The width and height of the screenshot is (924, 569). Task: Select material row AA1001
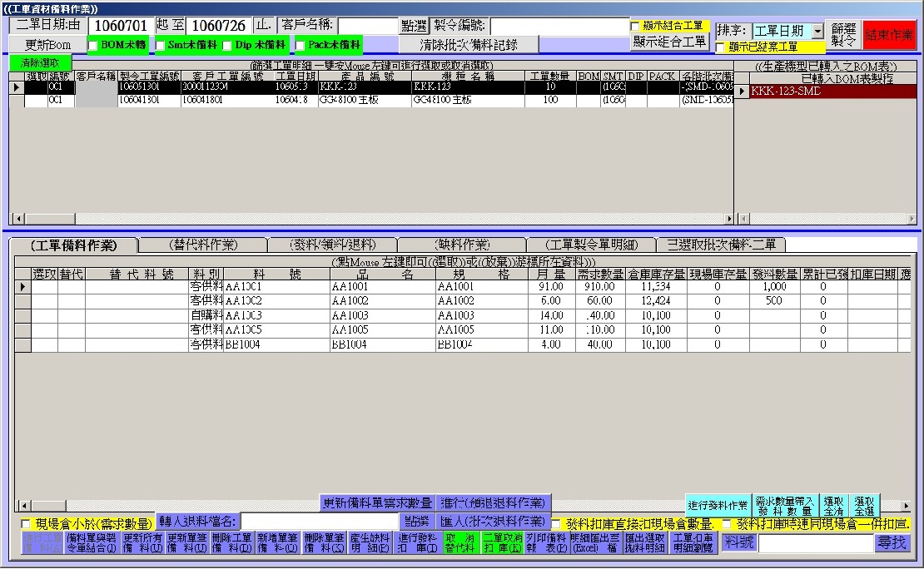pos(464,287)
